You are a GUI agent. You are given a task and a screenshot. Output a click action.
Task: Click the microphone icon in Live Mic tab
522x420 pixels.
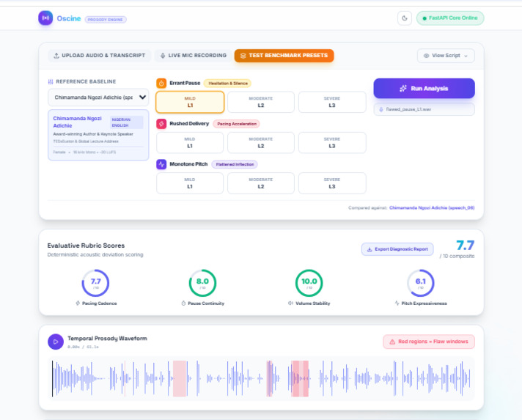point(163,56)
